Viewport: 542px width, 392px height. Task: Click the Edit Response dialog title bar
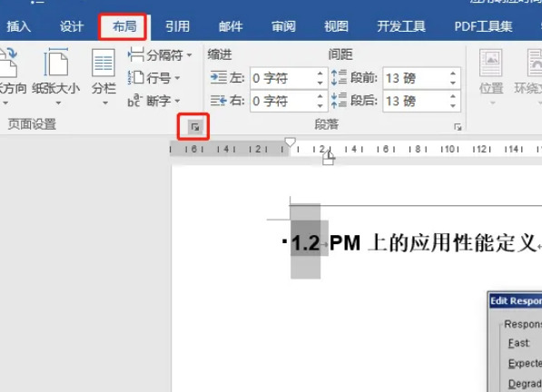click(515, 301)
